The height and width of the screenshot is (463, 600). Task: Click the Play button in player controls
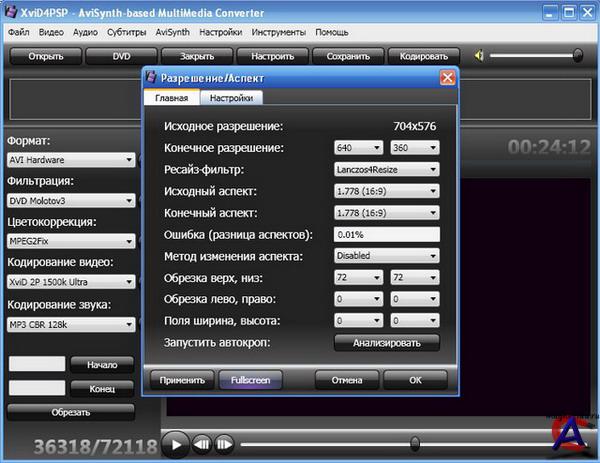coord(174,443)
